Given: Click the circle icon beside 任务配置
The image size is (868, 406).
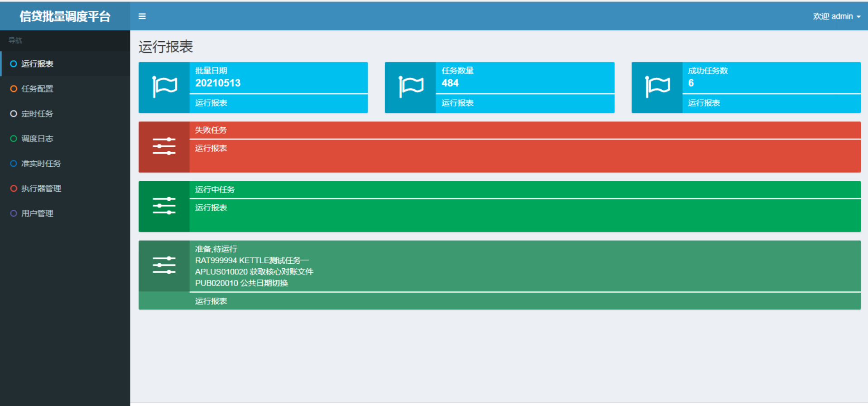Looking at the screenshot, I should pyautogui.click(x=14, y=89).
